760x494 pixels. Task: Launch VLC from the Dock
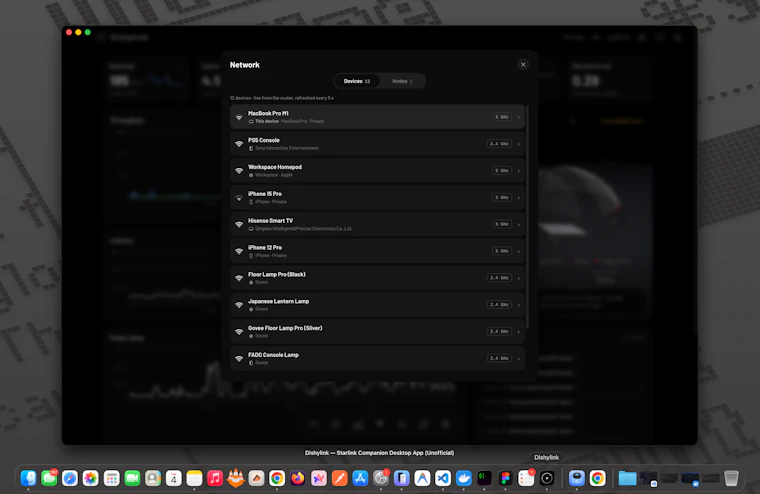tap(236, 478)
